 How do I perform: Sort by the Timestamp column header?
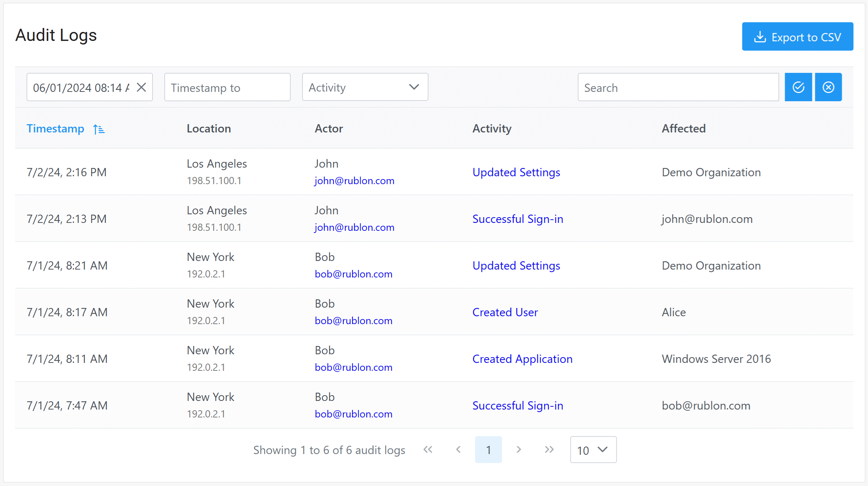click(x=56, y=128)
